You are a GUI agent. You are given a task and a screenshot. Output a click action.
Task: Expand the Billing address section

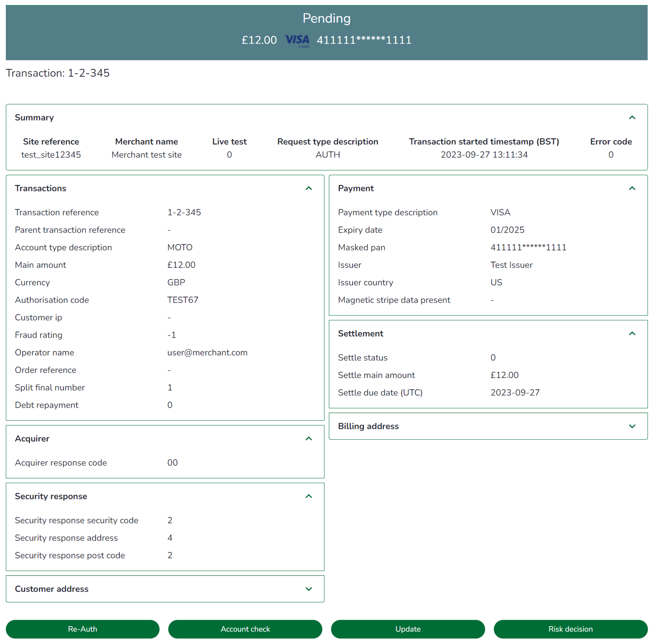[632, 426]
